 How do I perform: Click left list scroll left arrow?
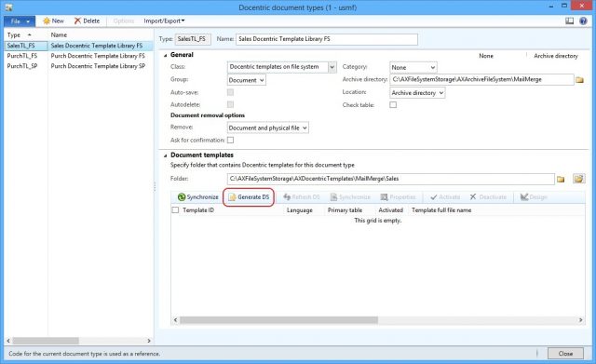8,341
